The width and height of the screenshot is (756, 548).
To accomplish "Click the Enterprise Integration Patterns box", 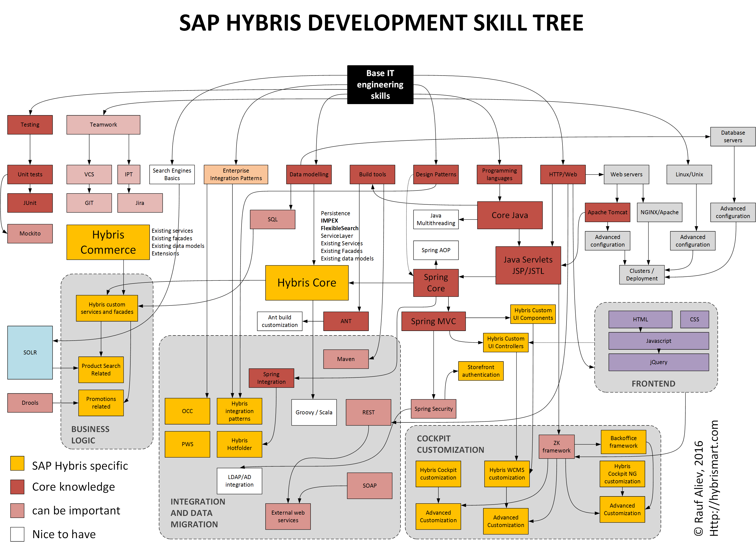I will coord(235,174).
